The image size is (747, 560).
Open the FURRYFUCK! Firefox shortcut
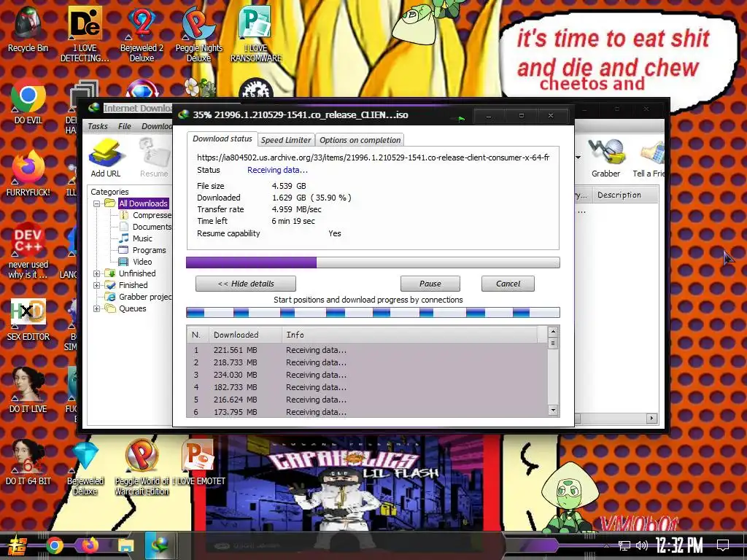(x=28, y=174)
